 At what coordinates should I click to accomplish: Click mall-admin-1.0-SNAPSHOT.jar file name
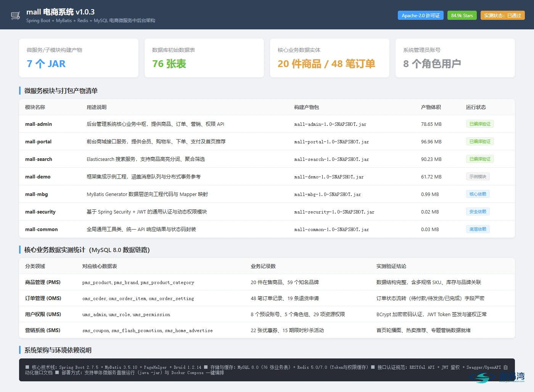330,124
